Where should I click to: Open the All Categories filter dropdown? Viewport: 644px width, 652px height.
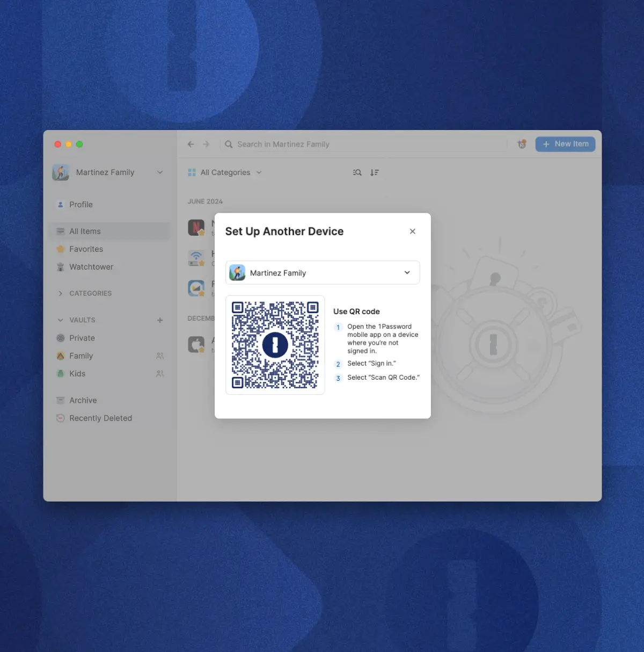(225, 172)
